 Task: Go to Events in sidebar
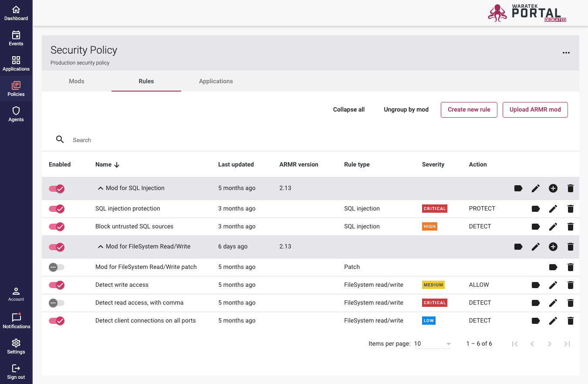16,38
